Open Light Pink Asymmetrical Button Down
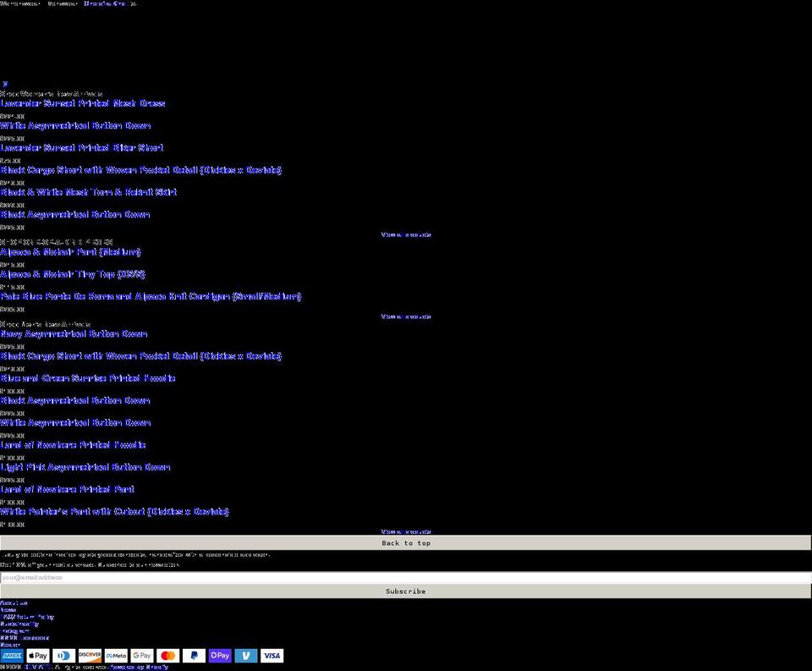Image resolution: width=812 pixels, height=671 pixels. click(x=85, y=467)
